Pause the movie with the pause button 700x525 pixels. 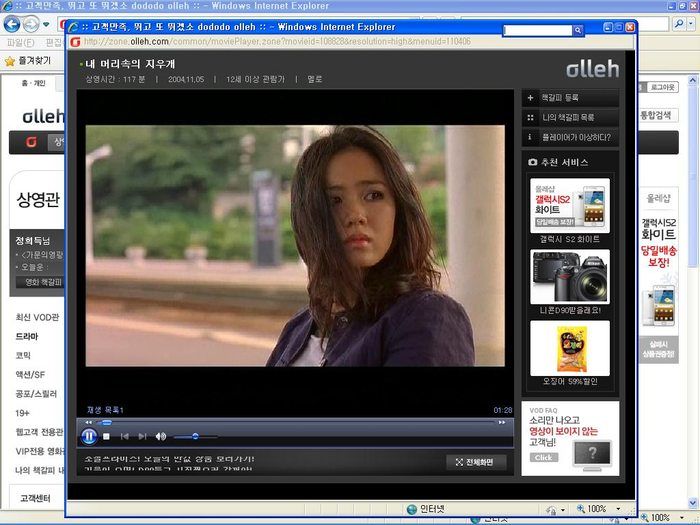coord(89,436)
